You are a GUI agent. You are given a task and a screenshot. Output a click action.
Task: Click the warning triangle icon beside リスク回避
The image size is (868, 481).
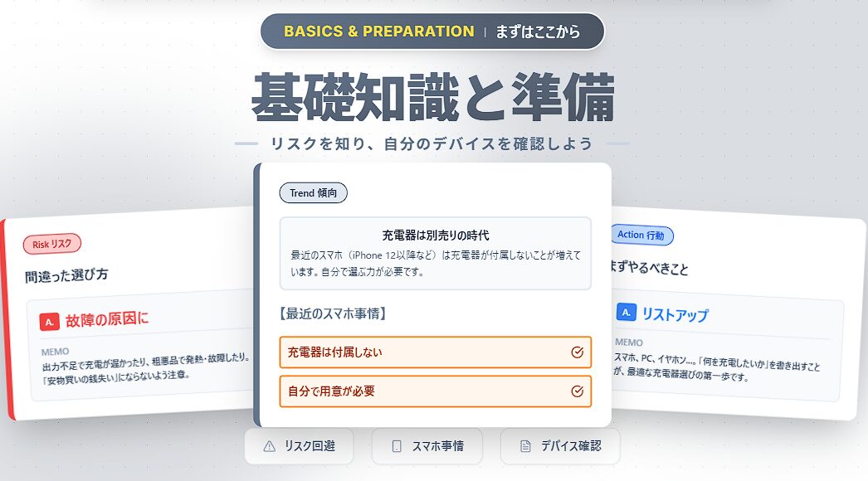[x=269, y=446]
